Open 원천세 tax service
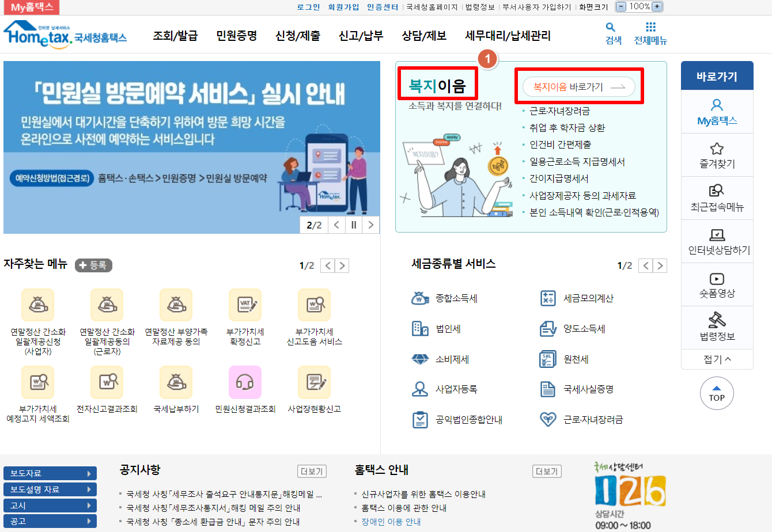This screenshot has height=532, width=772. 565,359
